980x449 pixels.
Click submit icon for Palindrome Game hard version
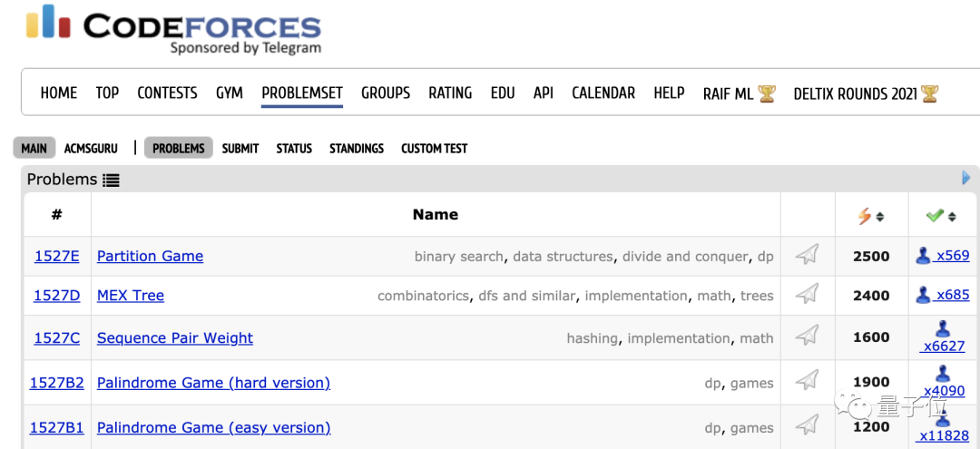pos(807,381)
